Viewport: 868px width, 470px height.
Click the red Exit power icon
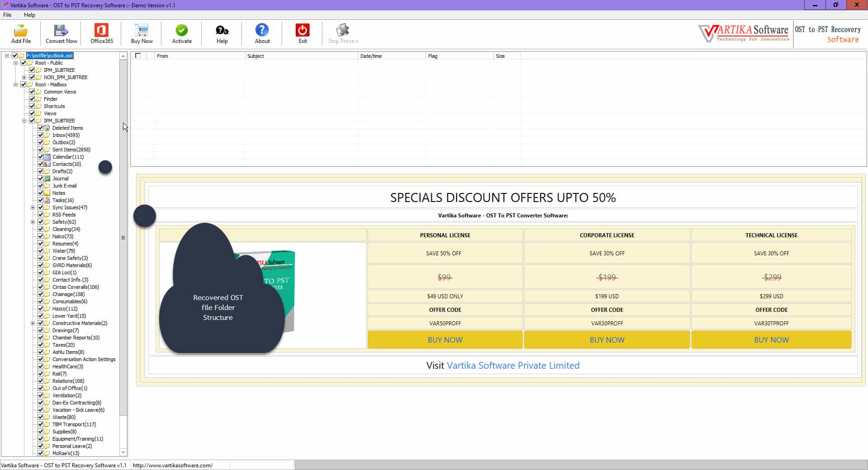click(x=302, y=30)
